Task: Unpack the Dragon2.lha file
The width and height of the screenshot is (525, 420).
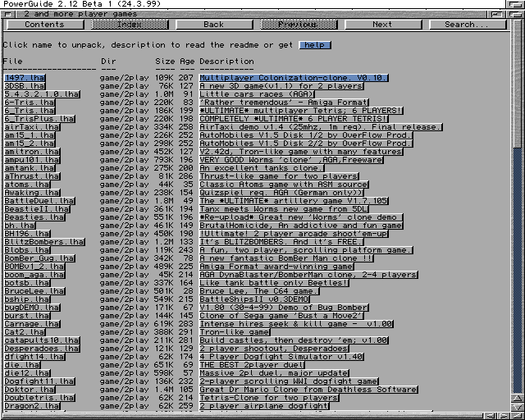Action: pyautogui.click(x=32, y=405)
